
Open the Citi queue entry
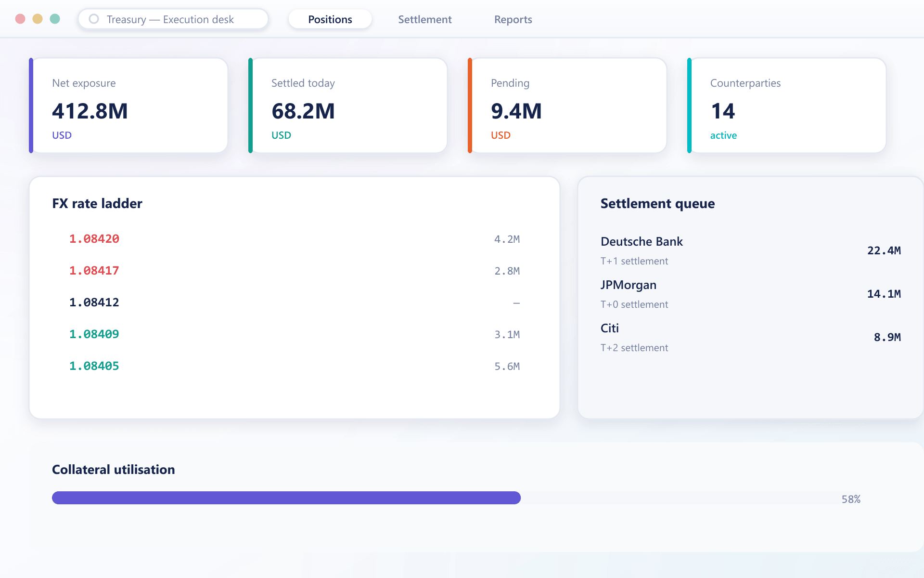[751, 337]
